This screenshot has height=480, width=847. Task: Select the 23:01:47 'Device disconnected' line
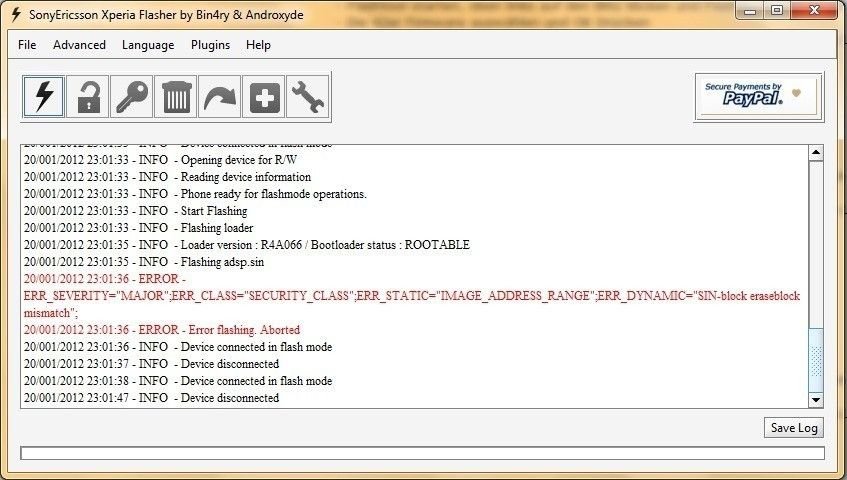coord(151,398)
